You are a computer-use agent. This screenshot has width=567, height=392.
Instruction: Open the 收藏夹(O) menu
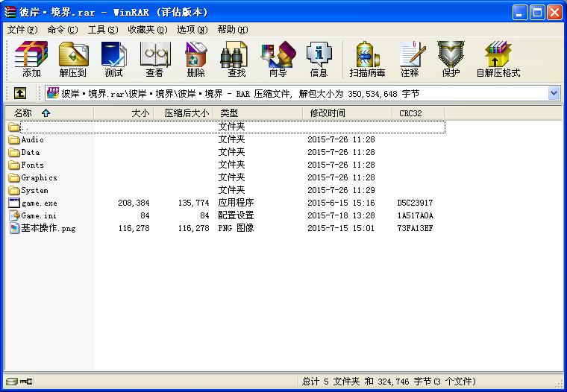[x=147, y=30]
